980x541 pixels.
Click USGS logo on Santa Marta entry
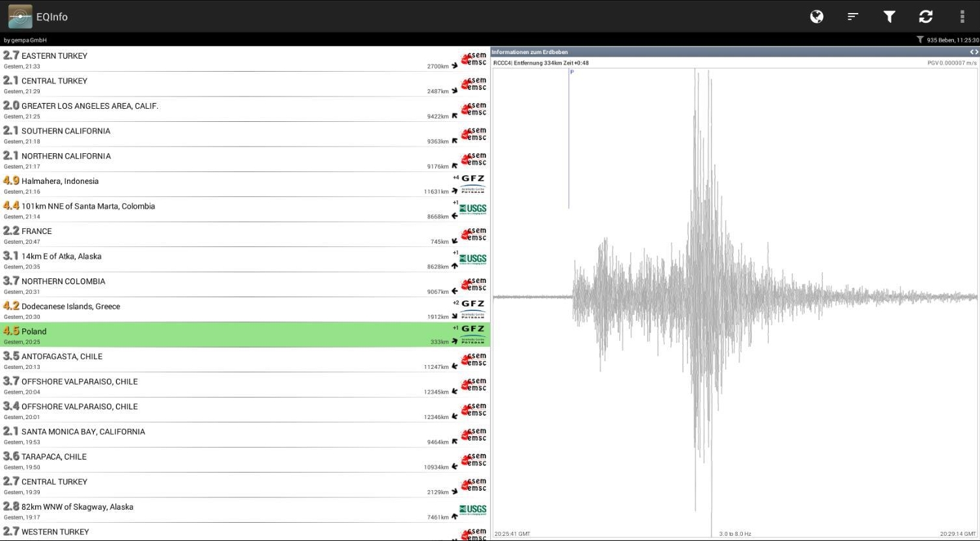473,209
